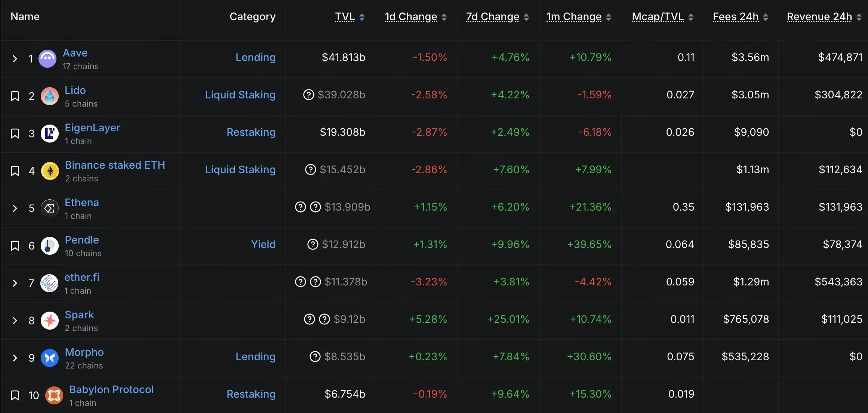Click EigenLayer's fees value $9,090

coord(751,132)
